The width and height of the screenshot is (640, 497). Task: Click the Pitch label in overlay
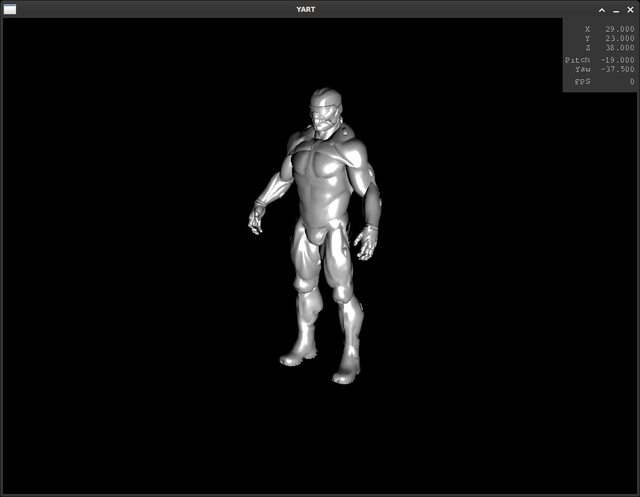point(578,60)
